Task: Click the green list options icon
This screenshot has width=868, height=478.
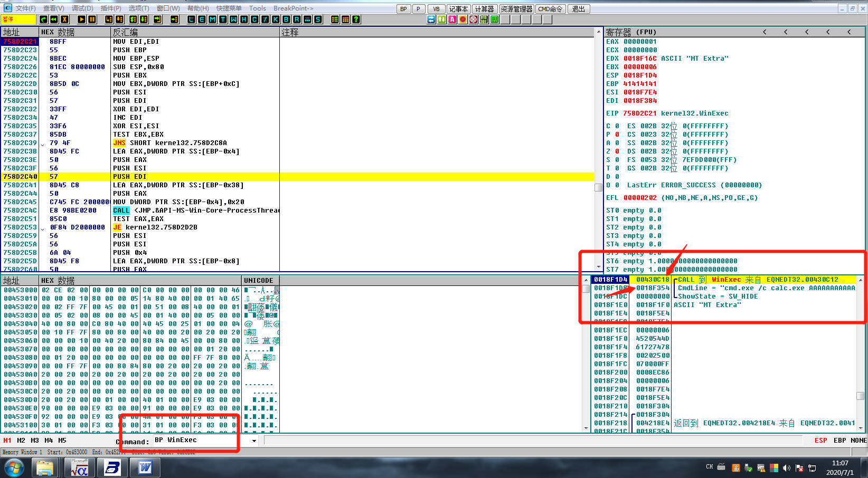Action: pyautogui.click(x=335, y=19)
